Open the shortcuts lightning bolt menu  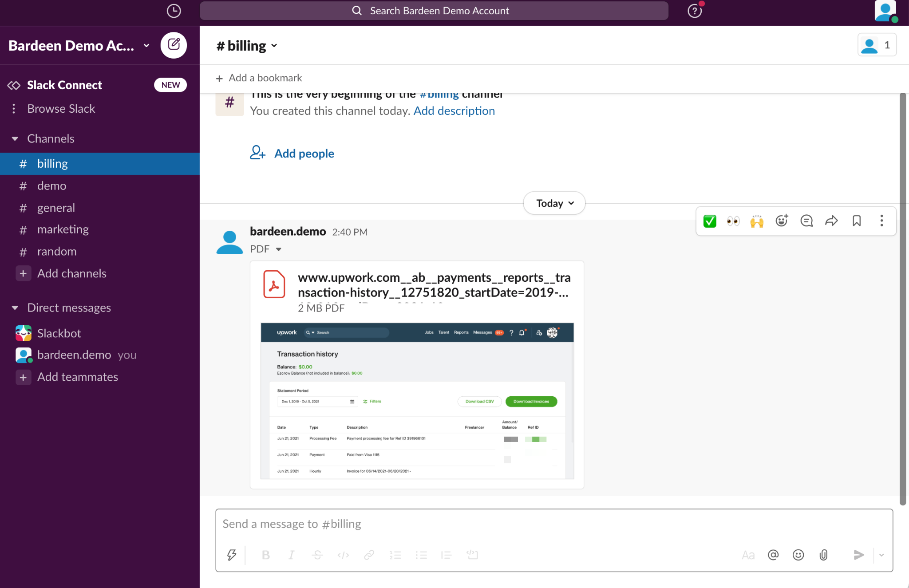coord(232,555)
